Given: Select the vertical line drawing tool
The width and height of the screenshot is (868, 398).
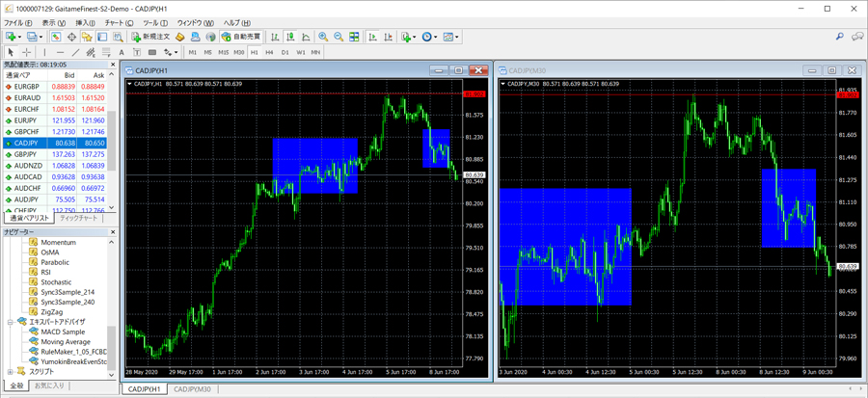Looking at the screenshot, I should pyautogui.click(x=44, y=52).
